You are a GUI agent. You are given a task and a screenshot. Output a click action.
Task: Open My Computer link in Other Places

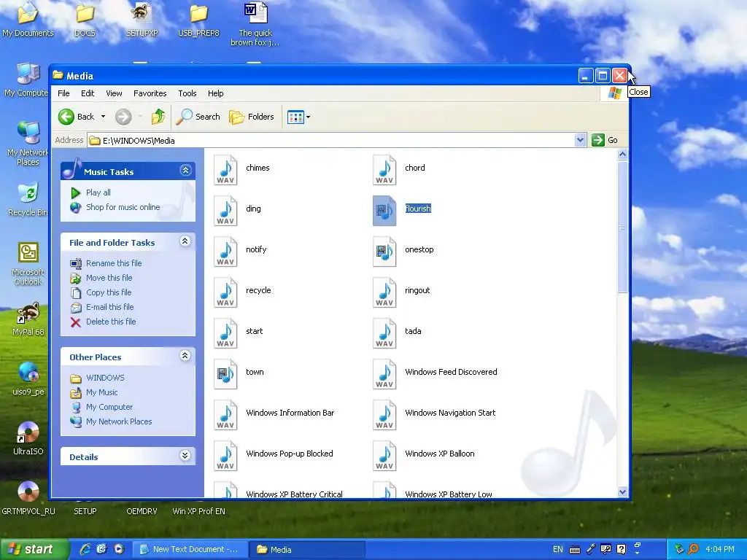[x=109, y=407]
